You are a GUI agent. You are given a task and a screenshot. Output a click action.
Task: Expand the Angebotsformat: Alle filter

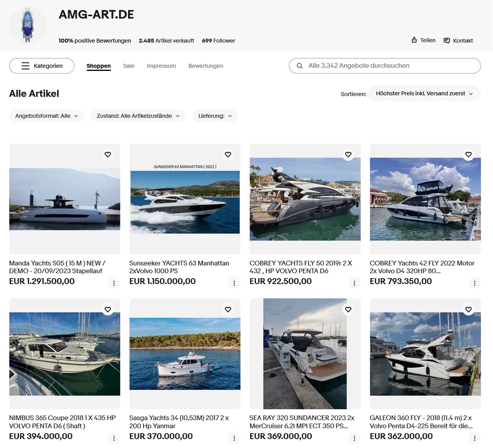(x=47, y=116)
